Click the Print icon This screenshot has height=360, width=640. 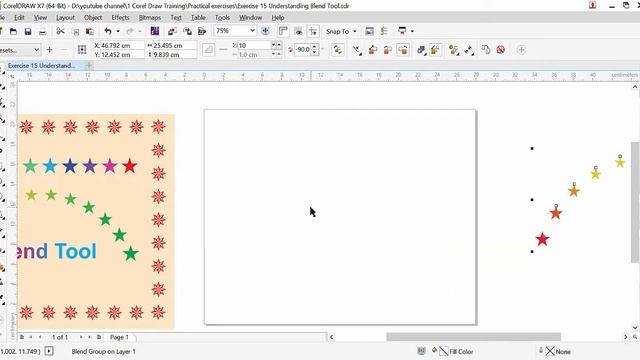pyautogui.click(x=42, y=31)
